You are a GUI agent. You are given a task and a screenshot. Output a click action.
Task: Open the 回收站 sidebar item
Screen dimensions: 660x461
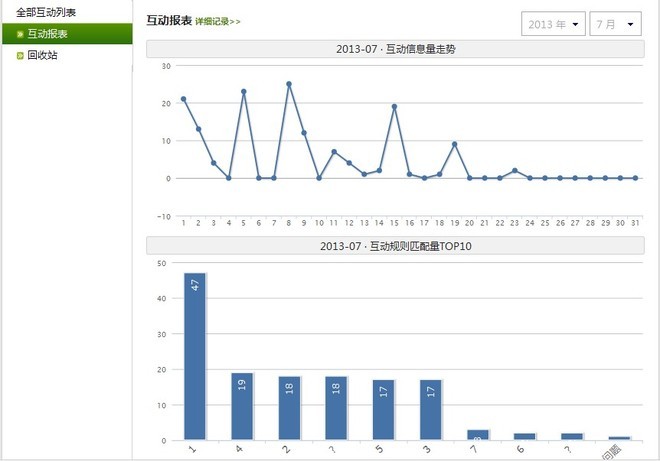pyautogui.click(x=42, y=55)
